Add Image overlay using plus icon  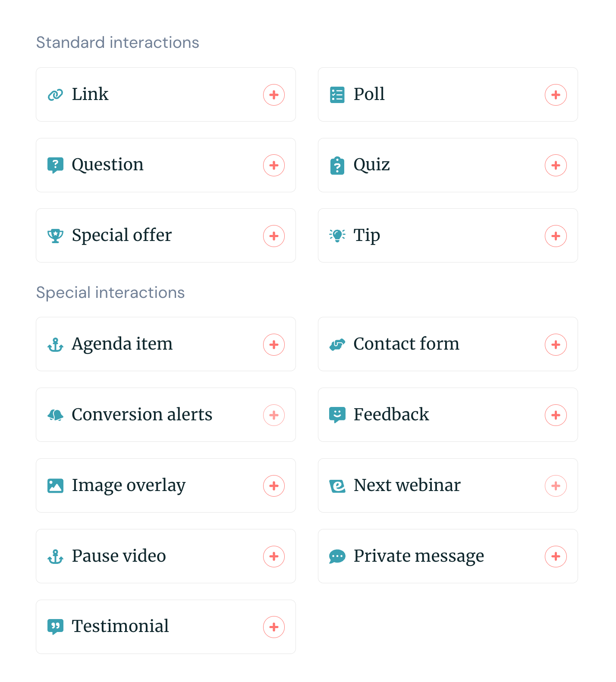[x=274, y=486]
